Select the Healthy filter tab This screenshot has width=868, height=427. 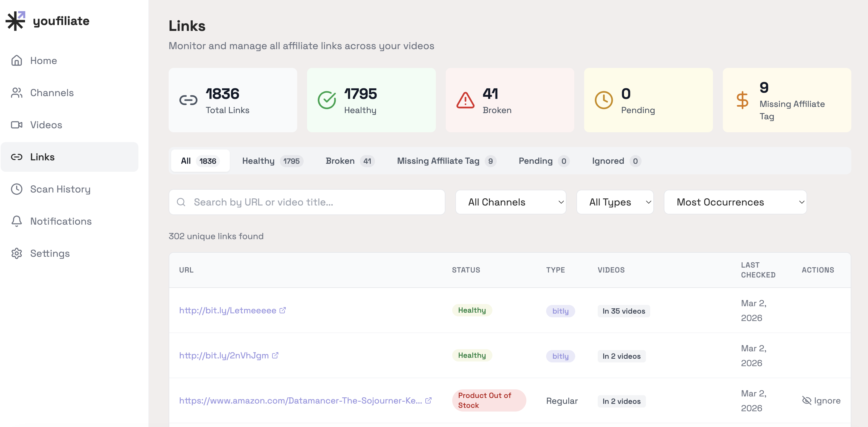272,161
